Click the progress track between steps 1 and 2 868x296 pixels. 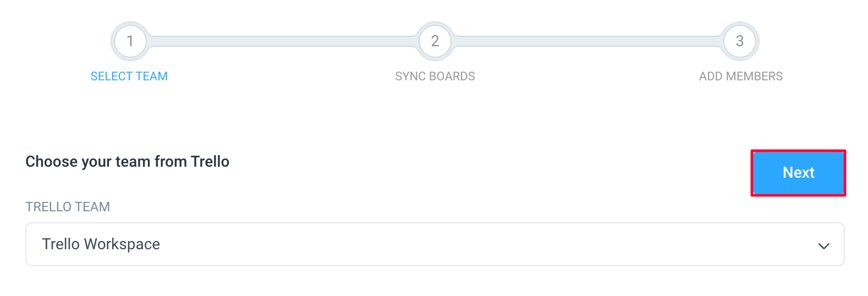[x=282, y=41]
